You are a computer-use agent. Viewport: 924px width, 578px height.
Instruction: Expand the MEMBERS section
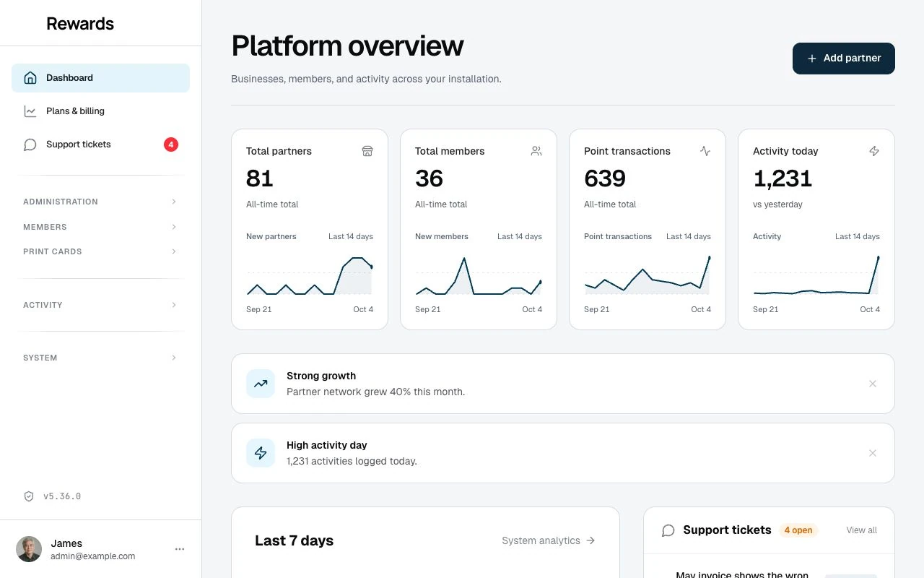(100, 227)
